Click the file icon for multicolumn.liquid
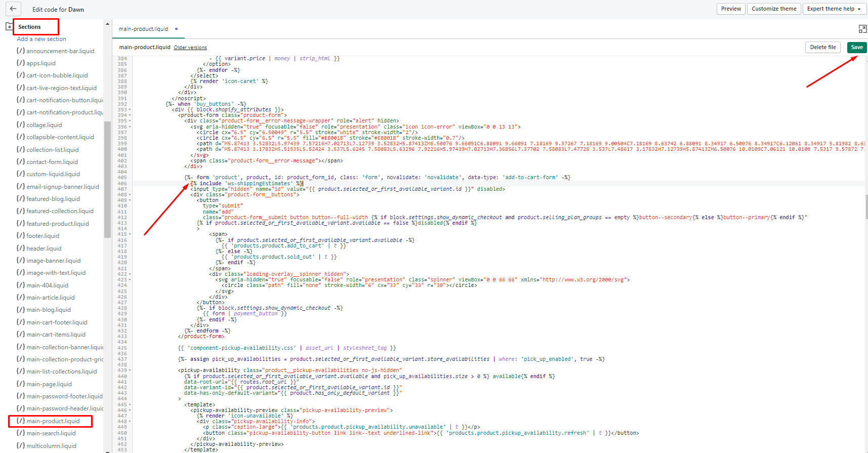The width and height of the screenshot is (868, 453). (x=21, y=445)
